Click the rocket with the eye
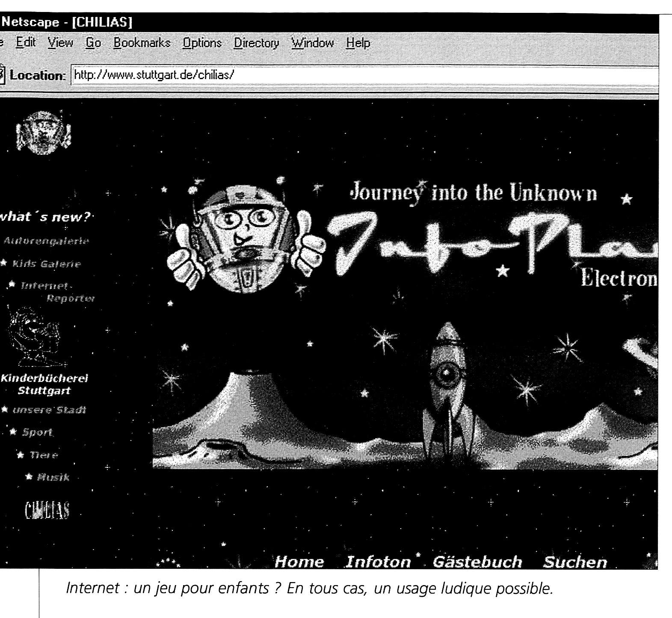The width and height of the screenshot is (672, 618). 448,391
